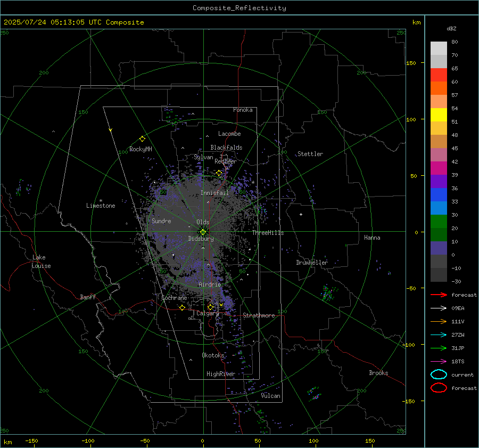This screenshot has height=448, width=479.
Task: Click the Brooks city label
Action: click(x=378, y=373)
